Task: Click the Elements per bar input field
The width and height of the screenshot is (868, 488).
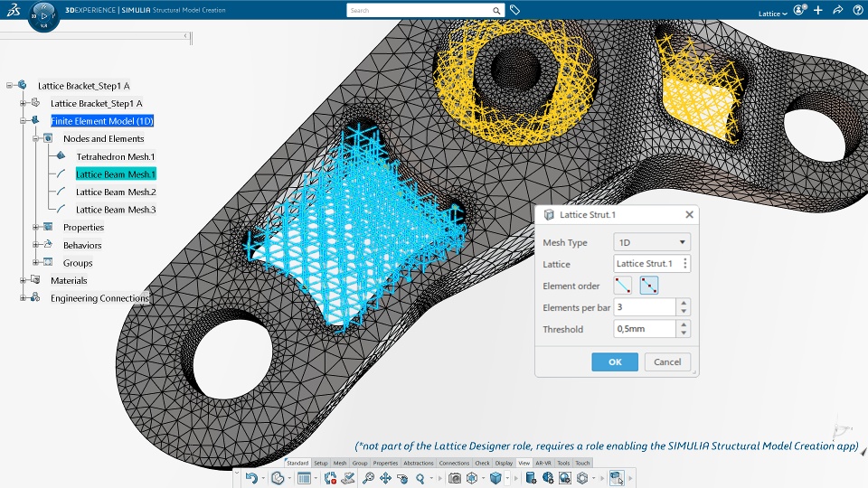Action: pyautogui.click(x=645, y=307)
